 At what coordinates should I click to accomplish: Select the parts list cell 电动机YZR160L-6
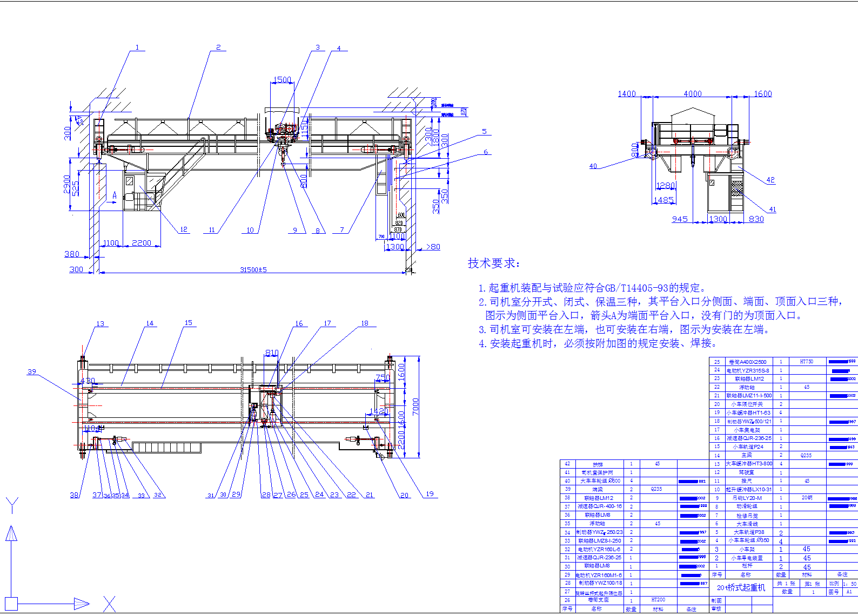pyautogui.click(x=599, y=549)
